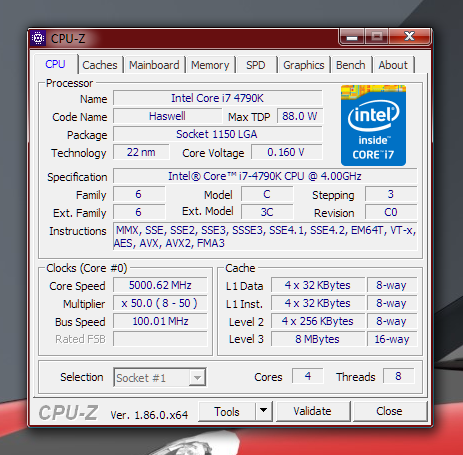Open the Socket #1 selection combo box

pyautogui.click(x=160, y=378)
